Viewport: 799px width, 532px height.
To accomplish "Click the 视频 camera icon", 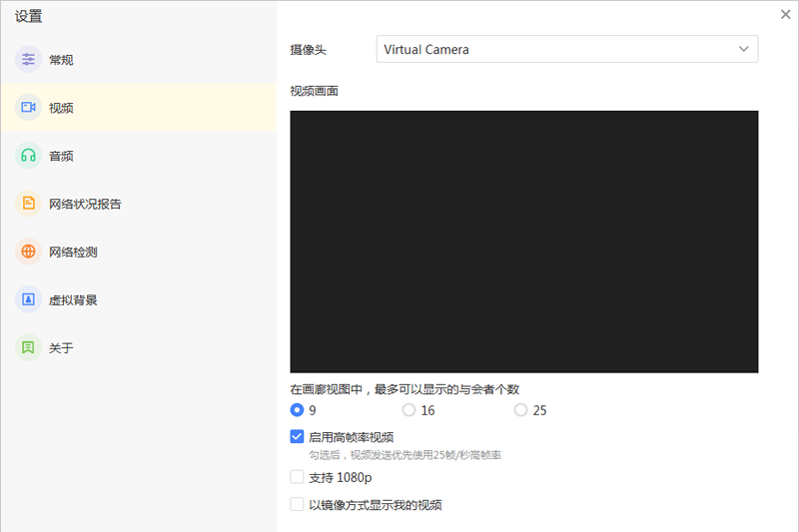I will (x=28, y=108).
